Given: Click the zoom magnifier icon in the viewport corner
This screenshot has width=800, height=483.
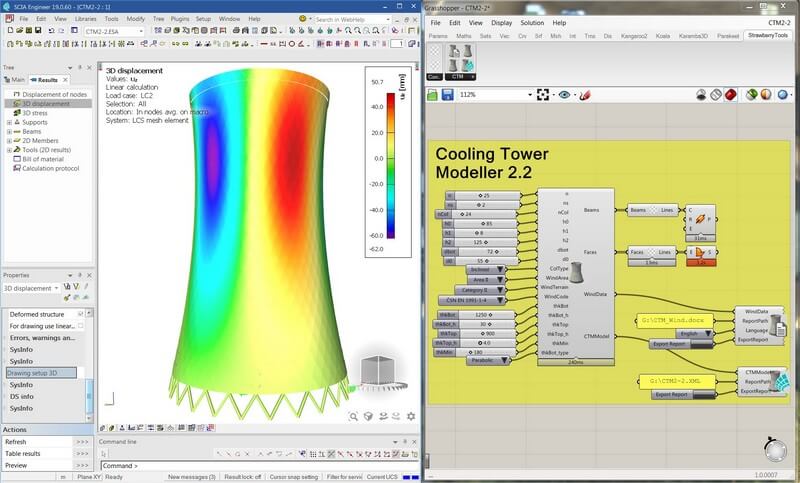Looking at the screenshot, I should click(354, 416).
